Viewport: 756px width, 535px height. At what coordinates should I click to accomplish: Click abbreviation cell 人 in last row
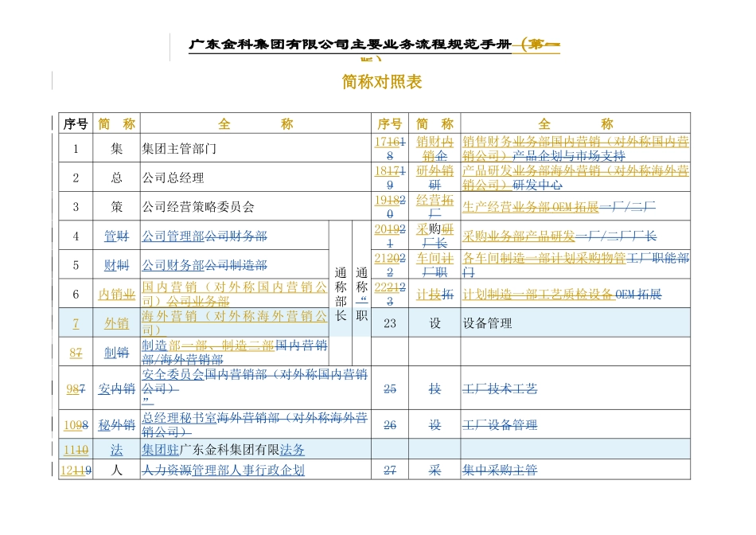117,470
